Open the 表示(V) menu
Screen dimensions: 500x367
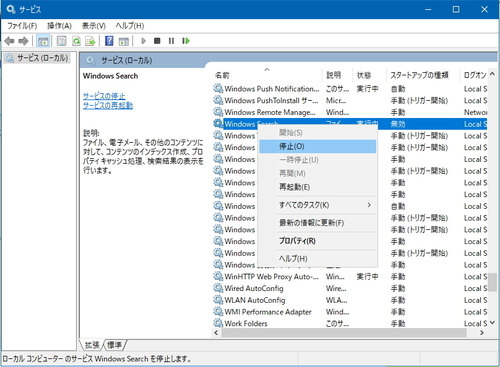93,26
